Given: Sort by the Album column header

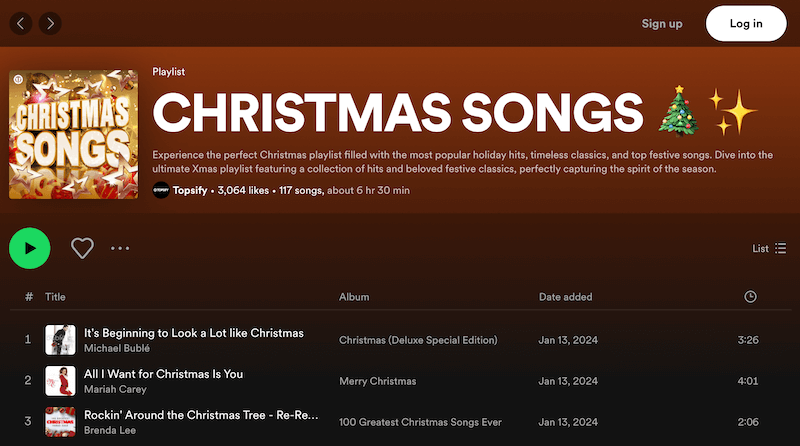Looking at the screenshot, I should click(354, 297).
